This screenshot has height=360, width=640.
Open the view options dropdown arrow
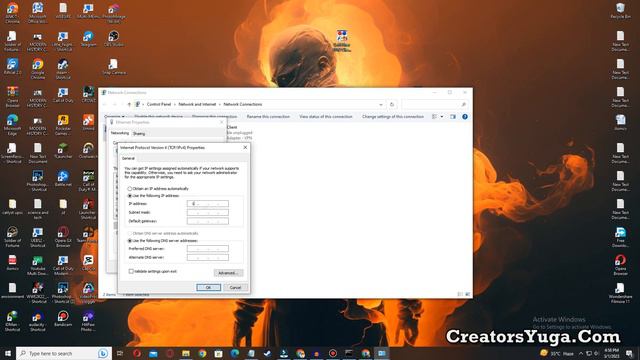coord(442,117)
